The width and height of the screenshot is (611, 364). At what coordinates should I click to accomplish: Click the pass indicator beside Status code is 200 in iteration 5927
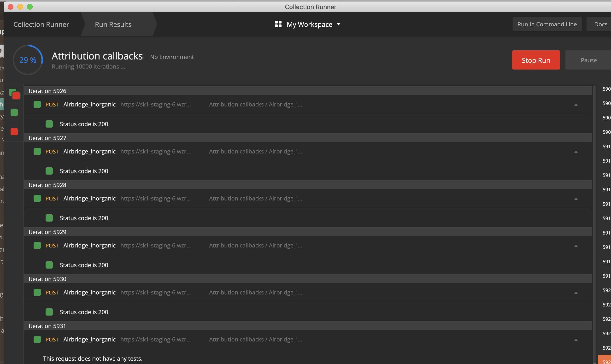(49, 171)
